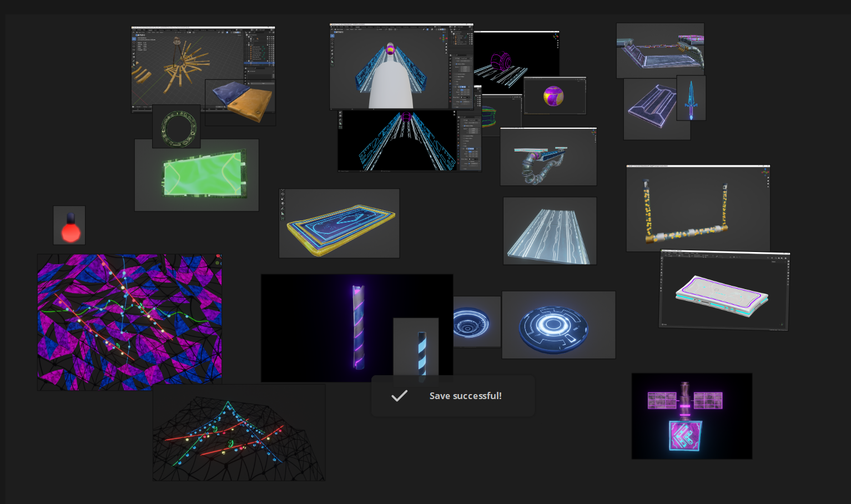Click the checkmark icon in the save notification
The image size is (851, 504).
point(399,396)
